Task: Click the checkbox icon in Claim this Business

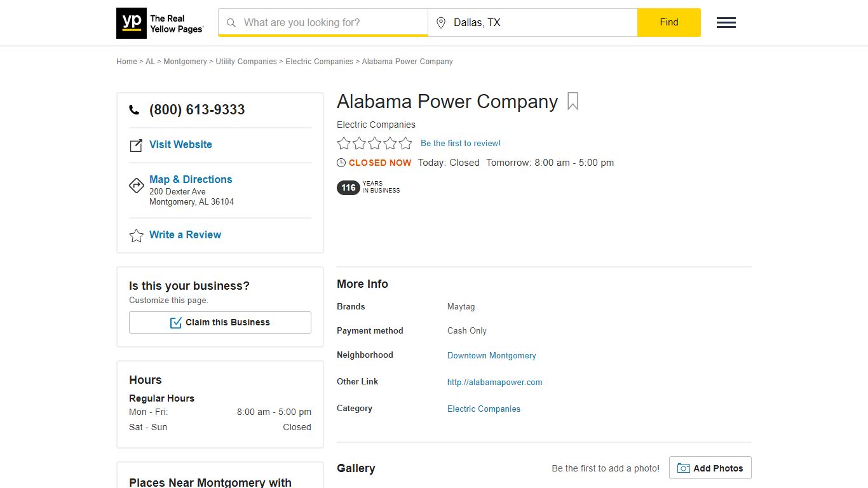Action: (x=176, y=323)
